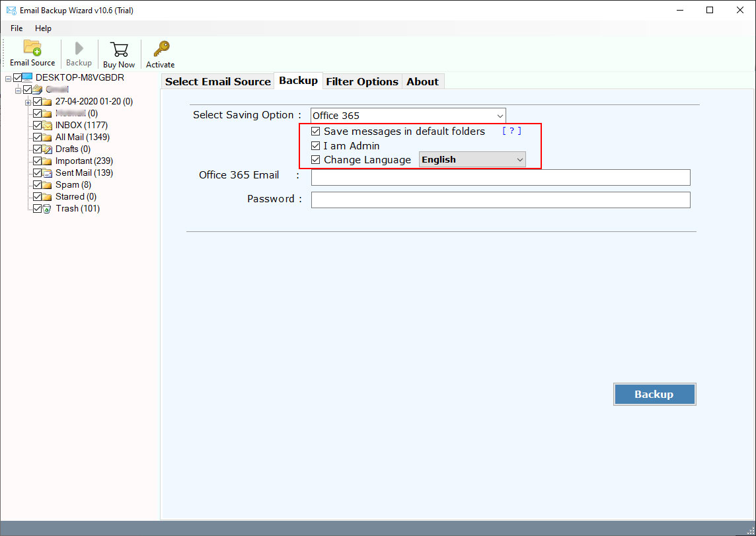This screenshot has width=756, height=536.
Task: Collapse the blurred account tree node
Action: point(18,90)
